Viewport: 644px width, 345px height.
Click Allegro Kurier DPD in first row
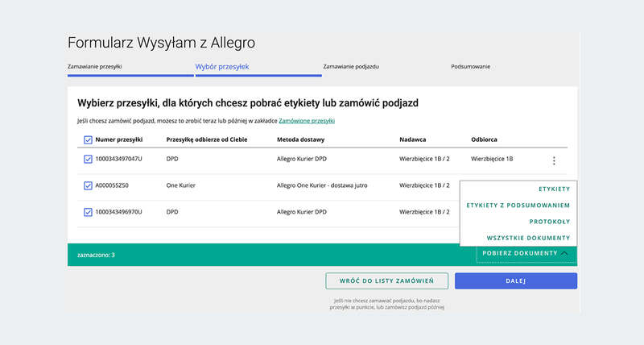pyautogui.click(x=301, y=159)
